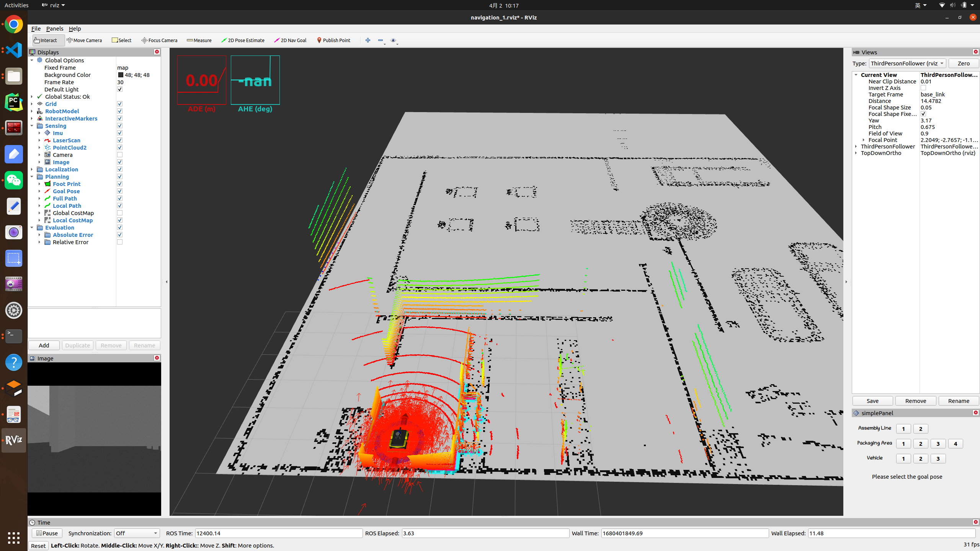Open the File menu

click(36, 28)
